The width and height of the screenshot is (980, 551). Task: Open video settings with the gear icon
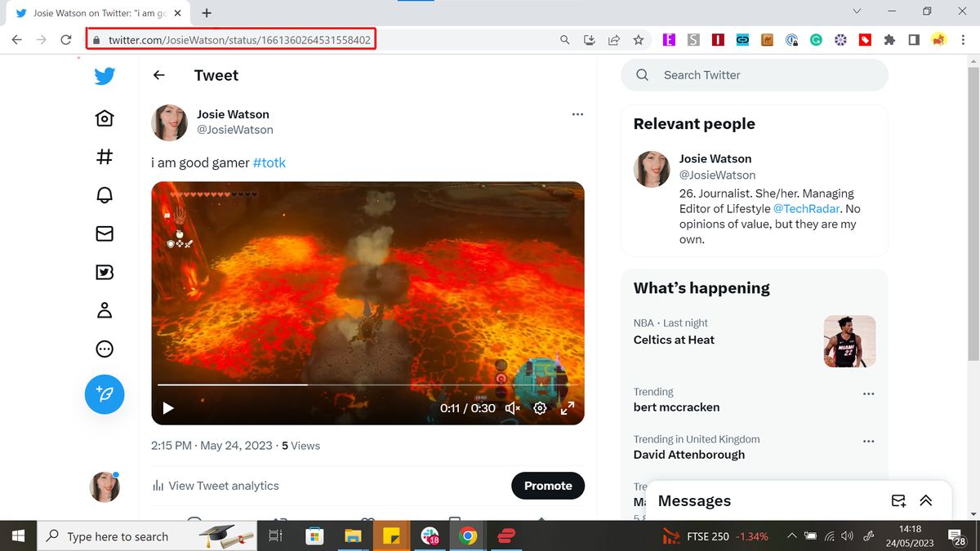pyautogui.click(x=540, y=407)
